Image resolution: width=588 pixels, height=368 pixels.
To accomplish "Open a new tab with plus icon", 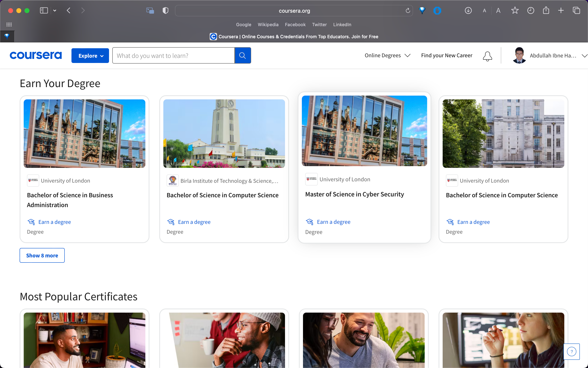I will click(561, 10).
